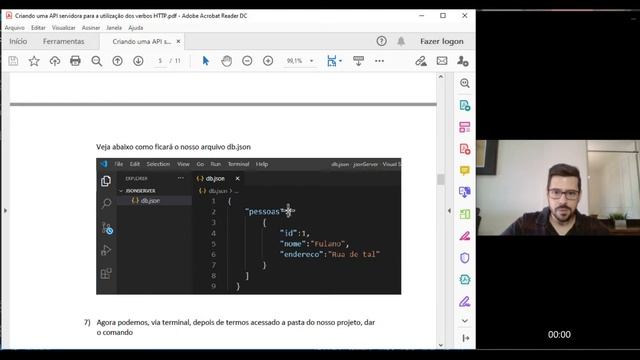Click the Fazer logon button
This screenshot has width=640, height=360.
(x=442, y=41)
